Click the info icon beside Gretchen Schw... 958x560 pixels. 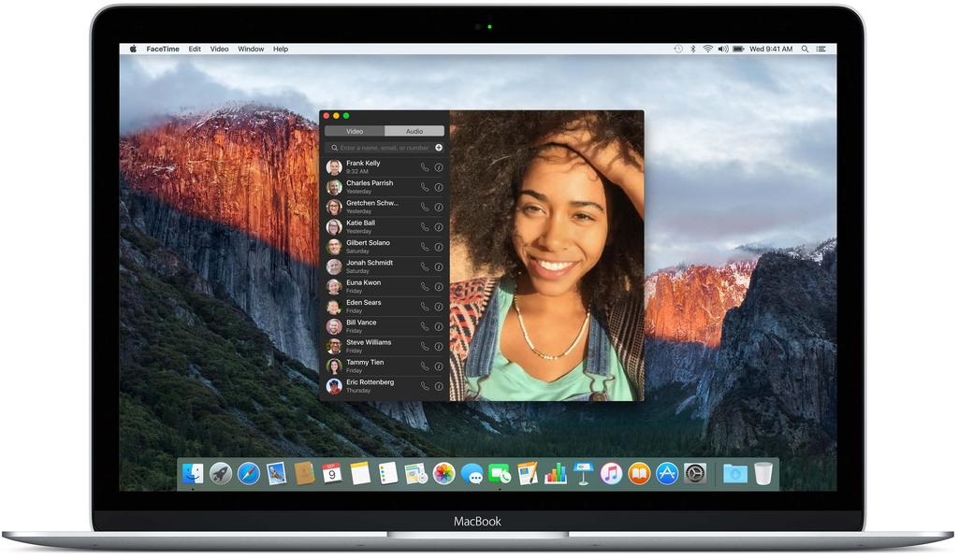pyautogui.click(x=439, y=207)
